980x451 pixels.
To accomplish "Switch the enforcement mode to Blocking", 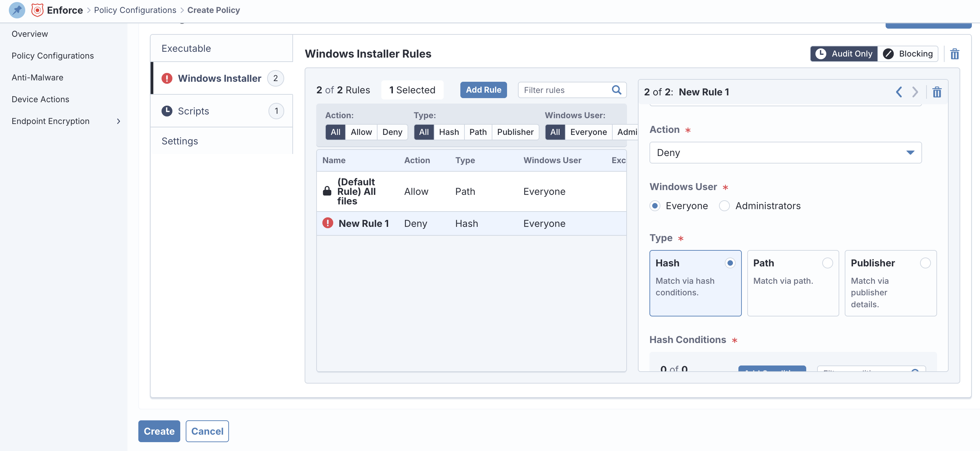I will 908,53.
